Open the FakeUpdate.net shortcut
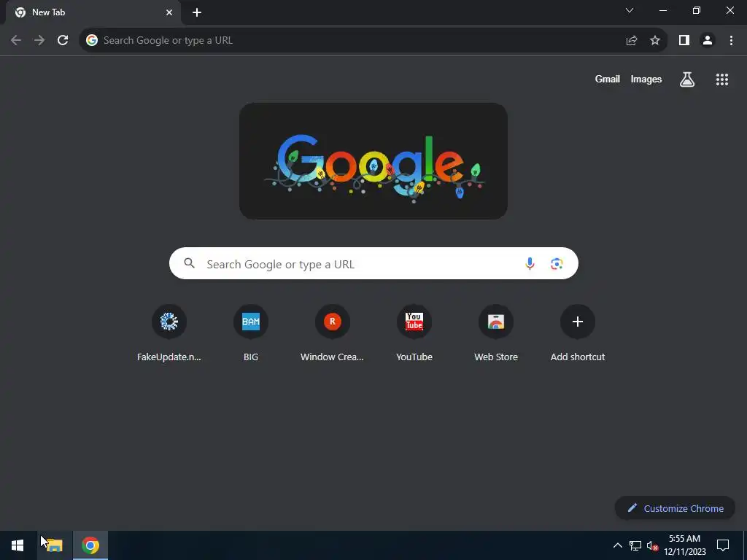 pos(169,333)
